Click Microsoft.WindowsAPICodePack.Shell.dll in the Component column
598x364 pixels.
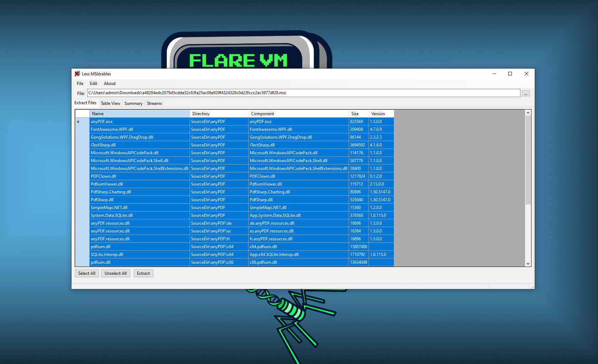(298, 161)
